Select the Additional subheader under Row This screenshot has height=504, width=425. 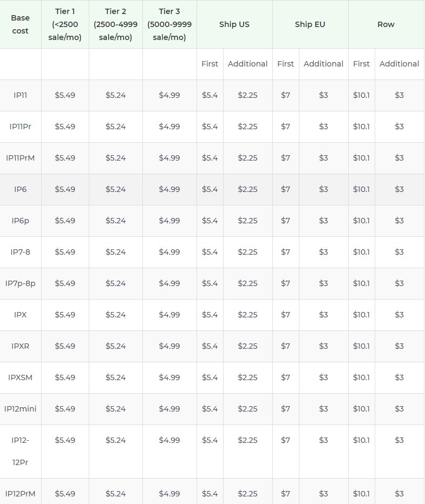[399, 64]
